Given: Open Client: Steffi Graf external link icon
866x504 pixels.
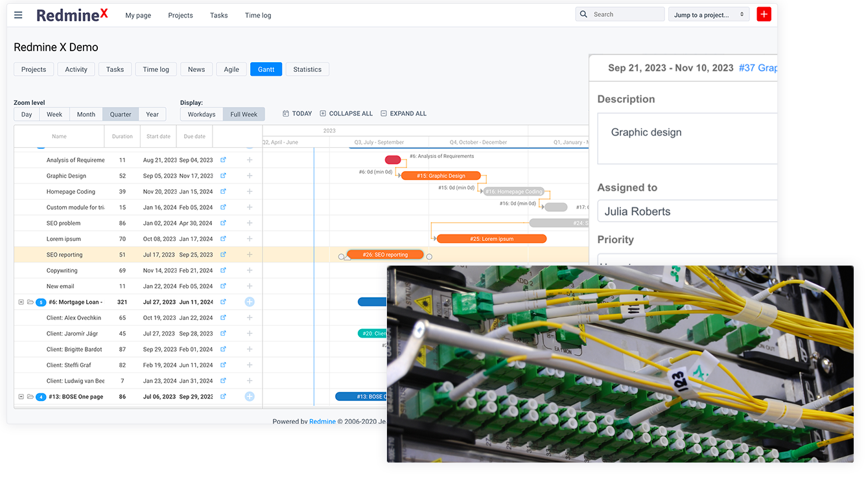Looking at the screenshot, I should 223,365.
